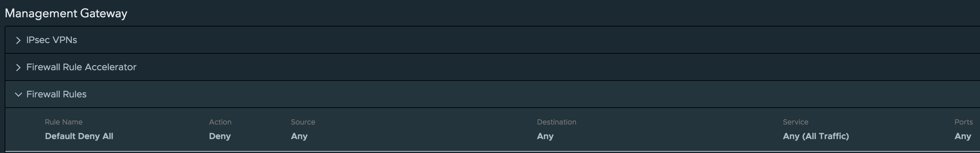Click the IPsec VPNs section title
This screenshot has height=153, width=980.
(x=51, y=40)
